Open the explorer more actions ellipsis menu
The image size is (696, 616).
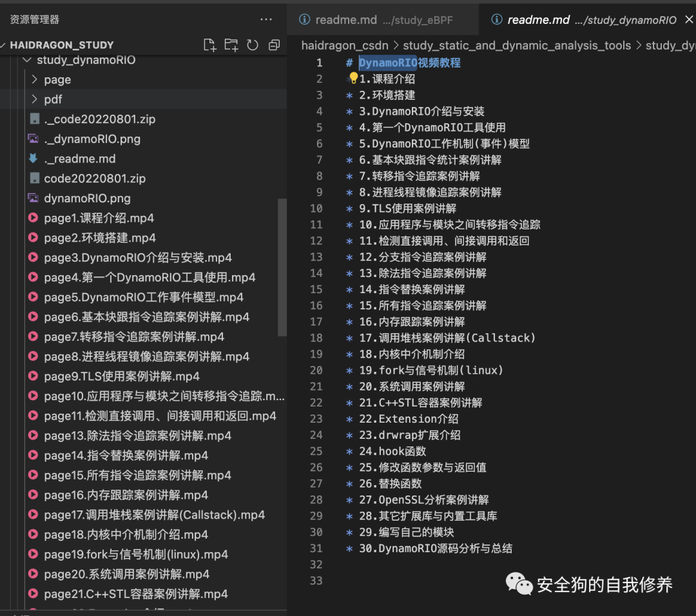(266, 19)
